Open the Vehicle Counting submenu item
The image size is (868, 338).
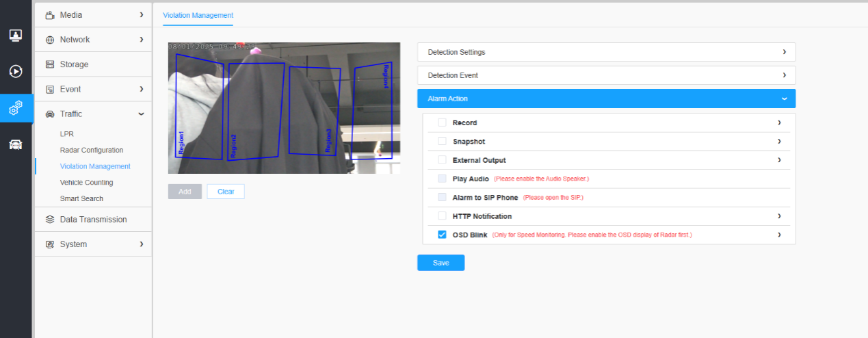(86, 183)
